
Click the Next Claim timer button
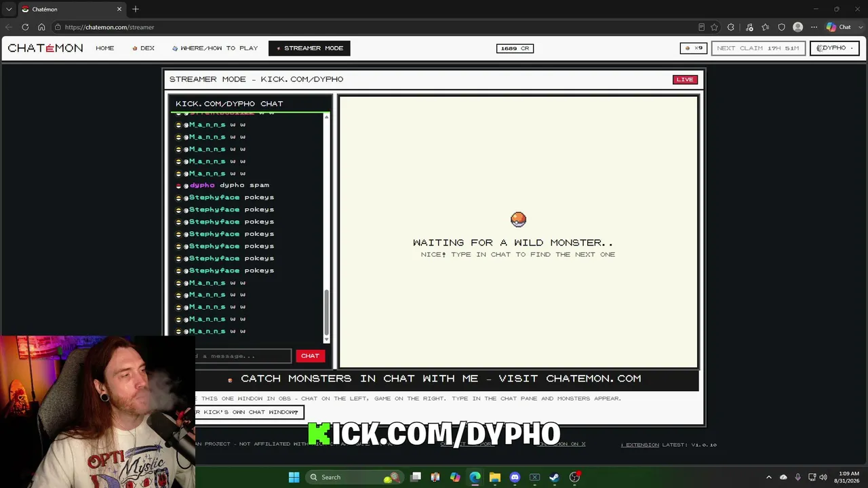[758, 48]
